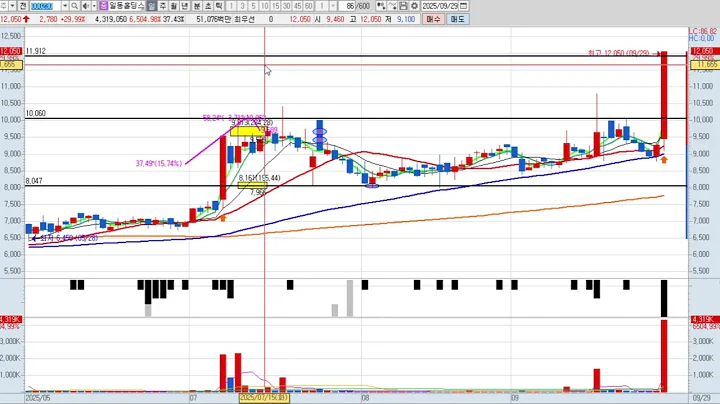
Task: Click the 37.49 (15.74%) magenta annotation
Action: pyautogui.click(x=159, y=163)
